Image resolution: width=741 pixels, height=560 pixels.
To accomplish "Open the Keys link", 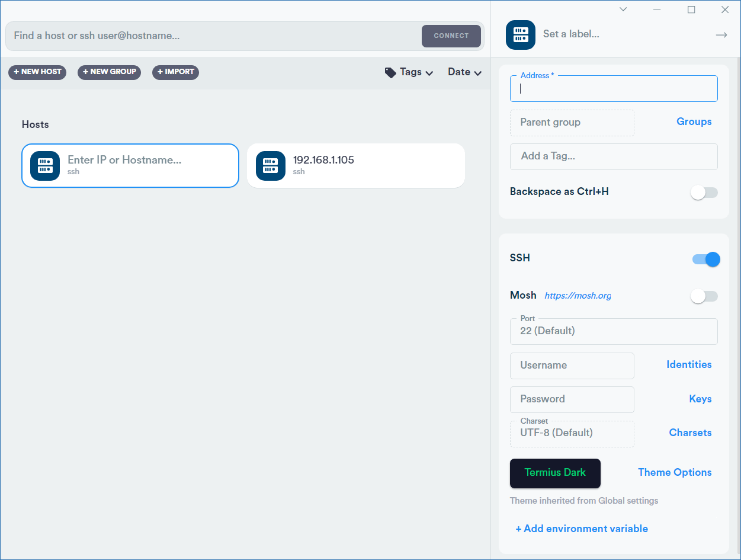I will point(700,399).
